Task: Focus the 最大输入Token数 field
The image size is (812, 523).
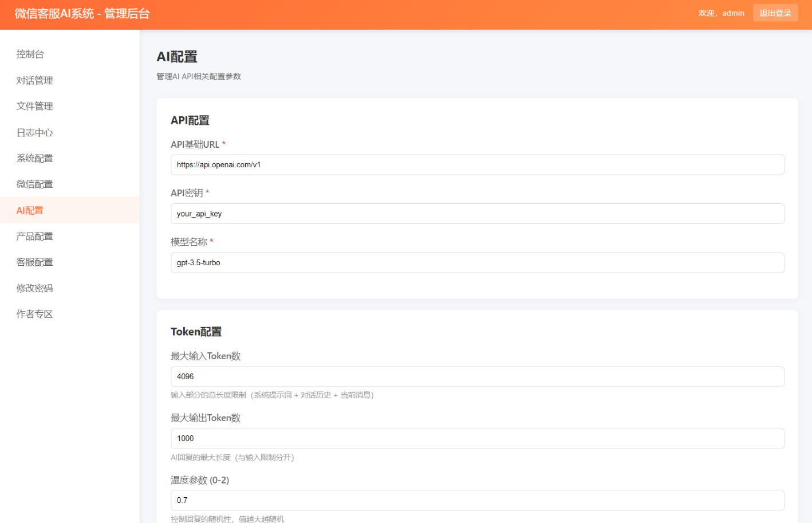Action: click(477, 376)
